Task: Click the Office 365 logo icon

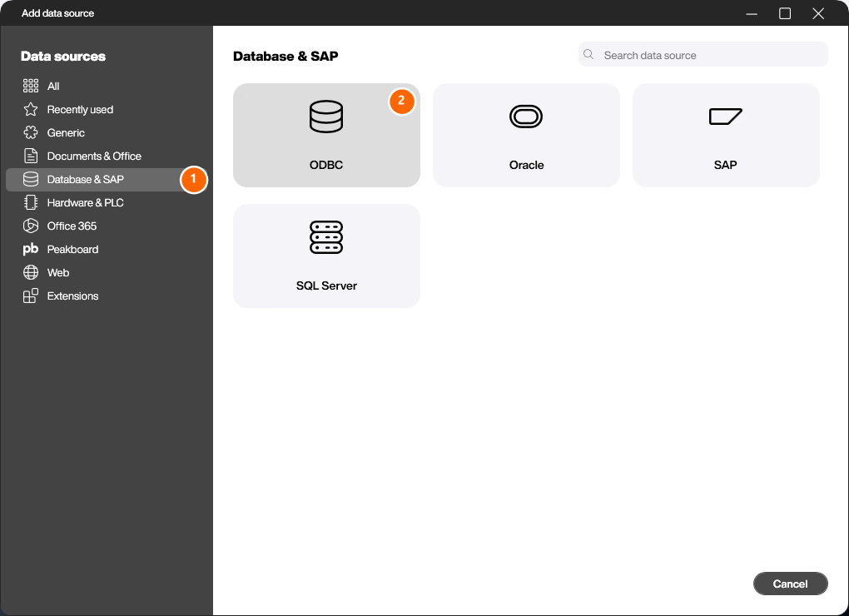Action: (x=31, y=226)
